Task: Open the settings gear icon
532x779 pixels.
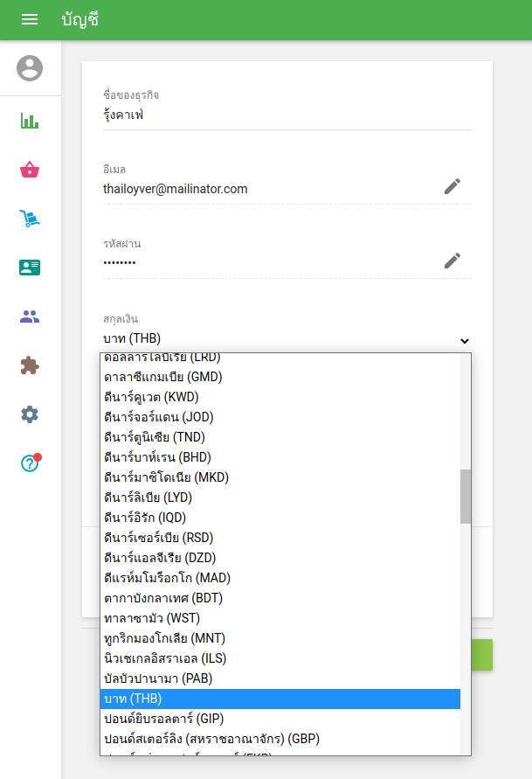Action: (30, 414)
